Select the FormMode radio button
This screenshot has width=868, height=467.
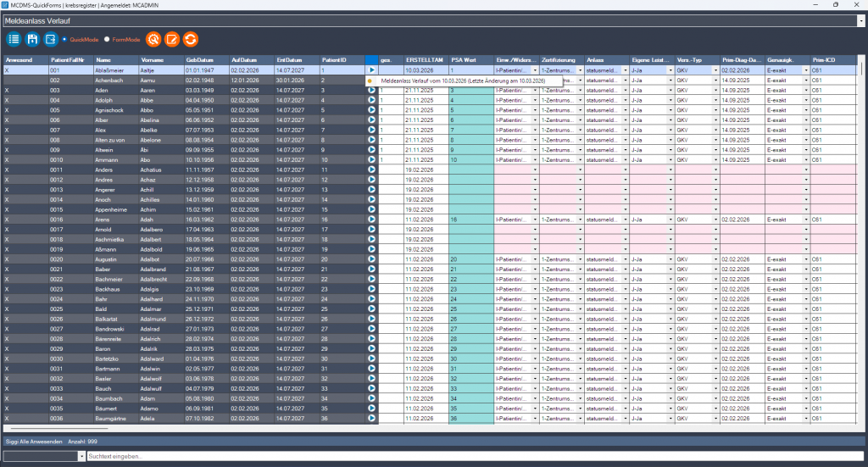(x=108, y=39)
